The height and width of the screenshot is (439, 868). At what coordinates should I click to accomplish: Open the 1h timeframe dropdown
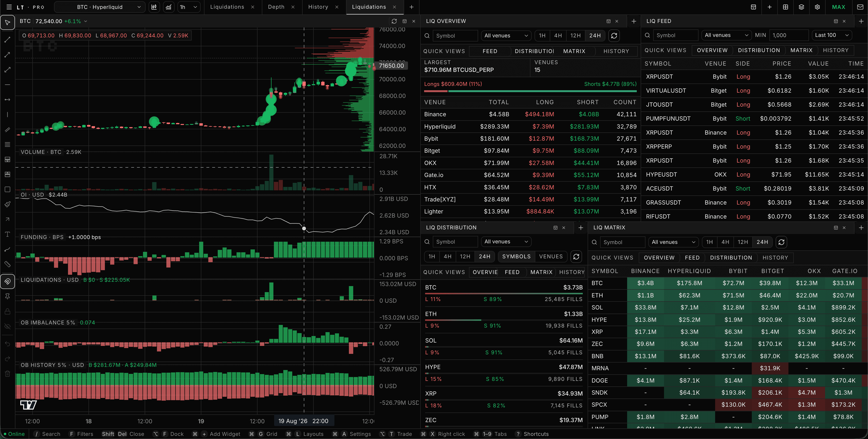(188, 7)
